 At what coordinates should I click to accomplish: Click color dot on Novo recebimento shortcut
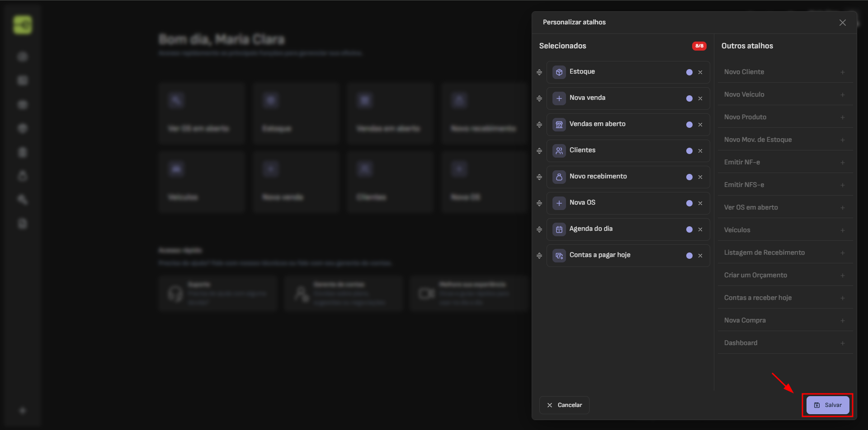(689, 177)
